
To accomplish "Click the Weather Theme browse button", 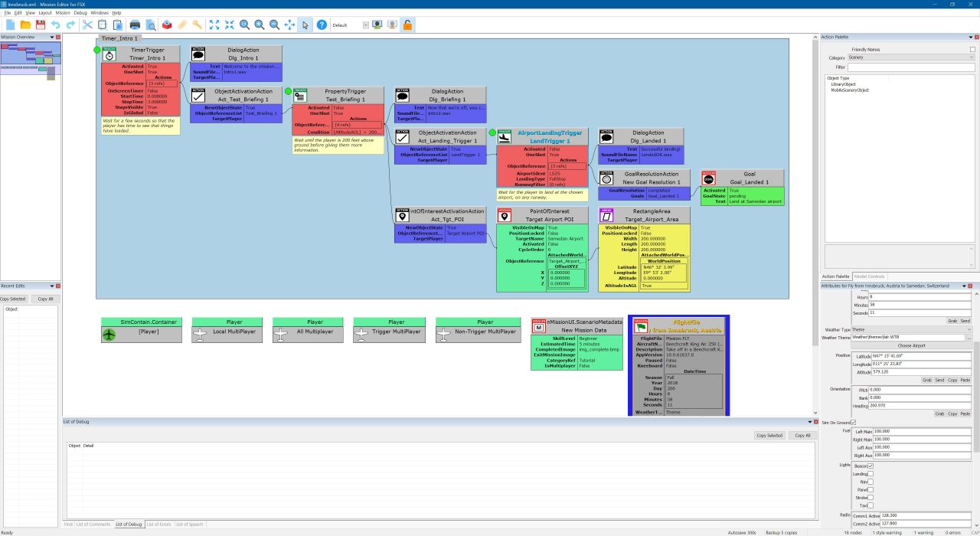I will click(x=970, y=338).
